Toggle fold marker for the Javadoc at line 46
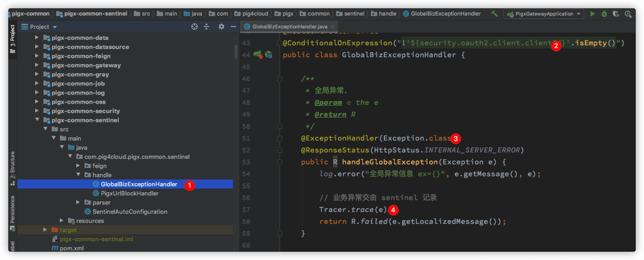The height and width of the screenshot is (260, 644). coord(280,79)
